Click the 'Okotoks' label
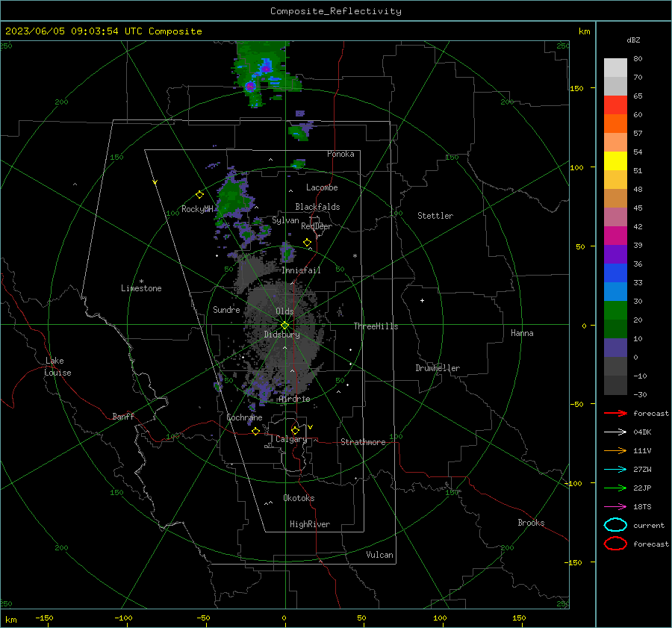This screenshot has height=628, width=672. (x=299, y=498)
